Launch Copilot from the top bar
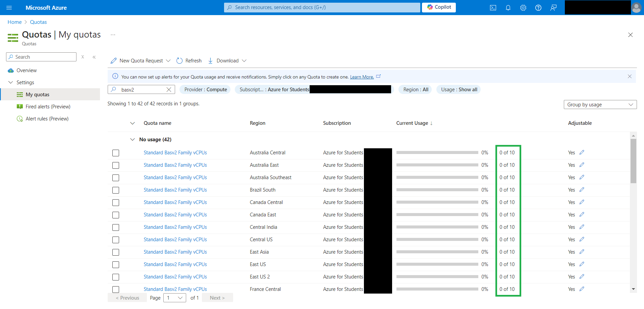Image resolution: width=644 pixels, height=309 pixels. coord(439,7)
